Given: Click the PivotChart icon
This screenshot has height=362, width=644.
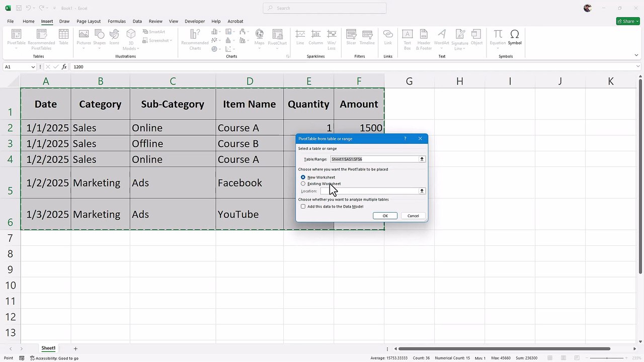Looking at the screenshot, I should pos(277,38).
